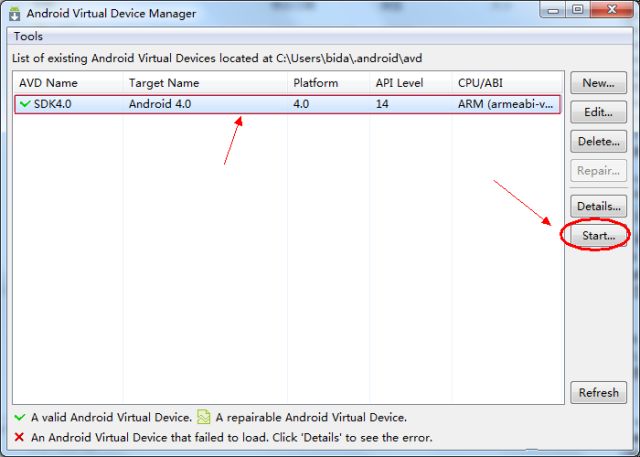Click the ARM (armeabi-v... cell

coord(505,104)
